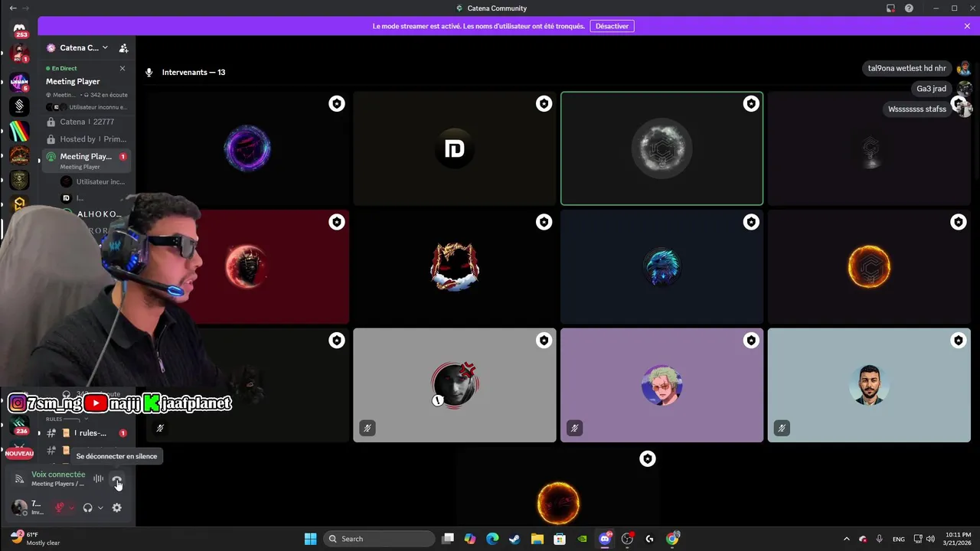Open voice connection signal details icon
Viewport: 980px width, 551px height.
click(x=19, y=479)
